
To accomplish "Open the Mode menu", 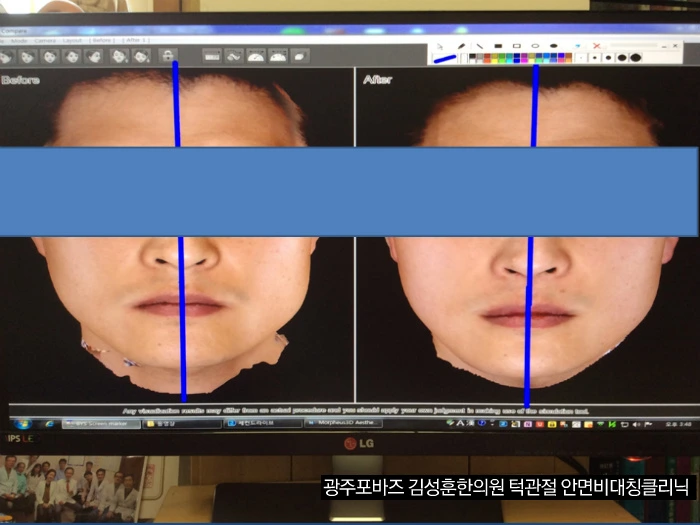I will 19,41.
